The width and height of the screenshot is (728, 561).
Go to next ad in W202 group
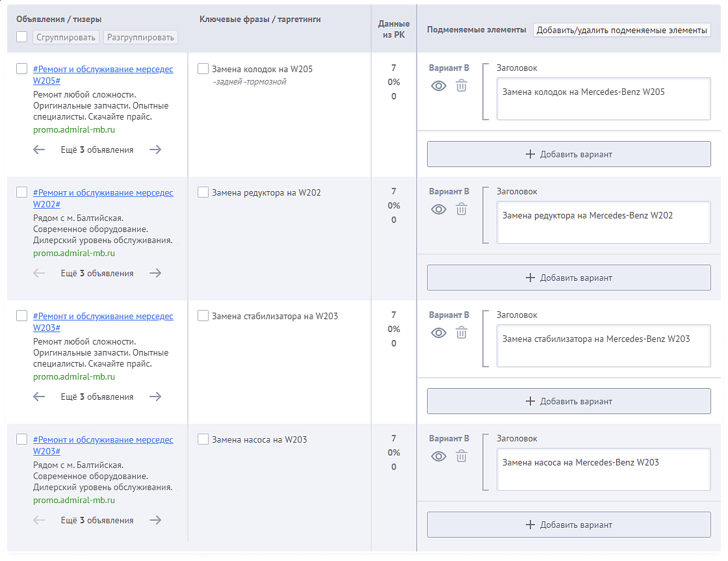point(155,273)
